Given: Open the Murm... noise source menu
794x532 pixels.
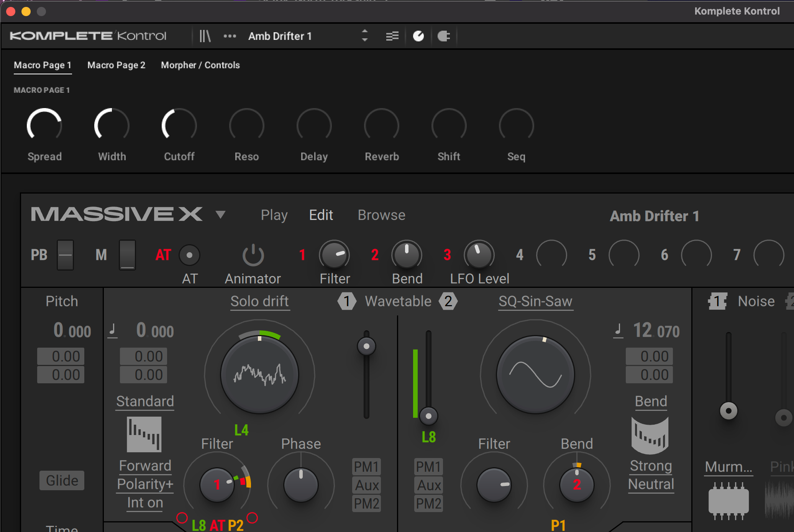Looking at the screenshot, I should (x=728, y=467).
